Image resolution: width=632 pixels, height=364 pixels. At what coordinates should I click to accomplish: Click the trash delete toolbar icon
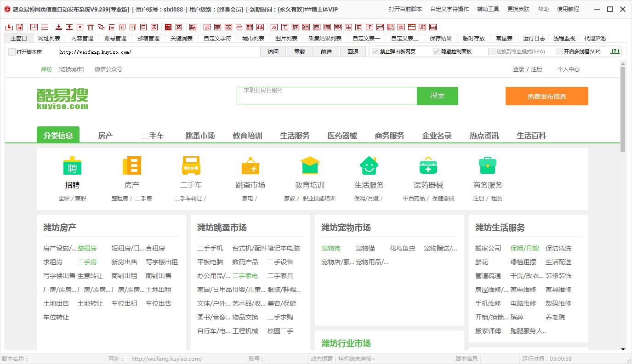tap(91, 27)
